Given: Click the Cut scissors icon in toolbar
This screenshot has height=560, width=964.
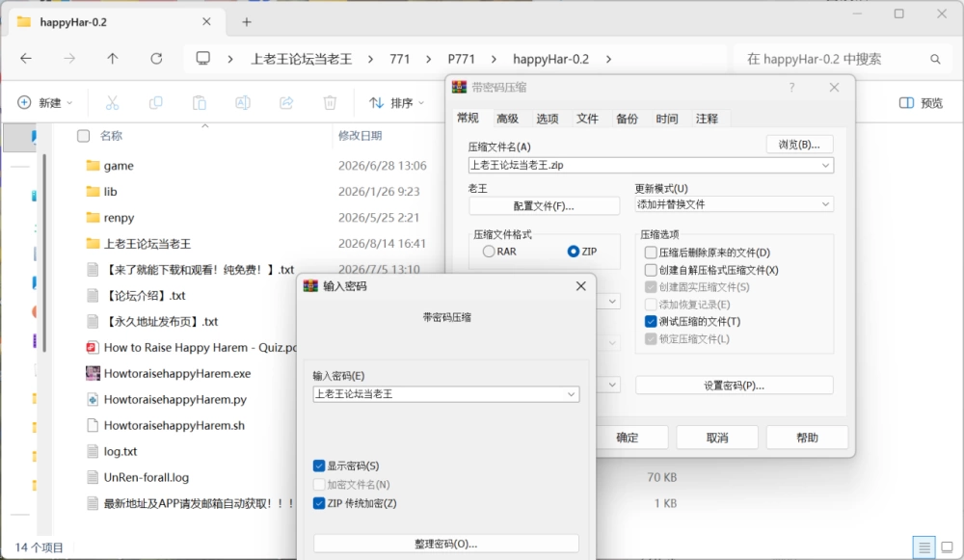Looking at the screenshot, I should coord(112,103).
